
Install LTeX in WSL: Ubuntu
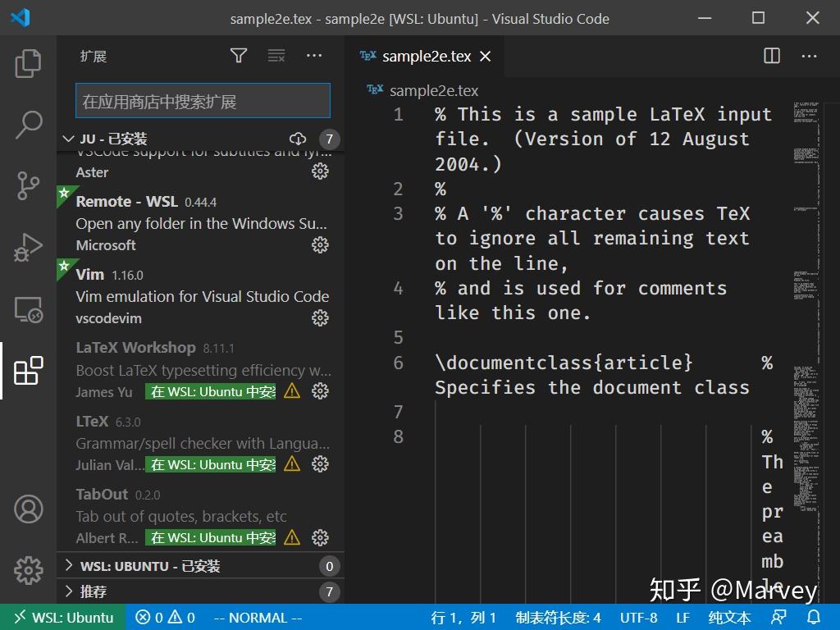pos(211,464)
